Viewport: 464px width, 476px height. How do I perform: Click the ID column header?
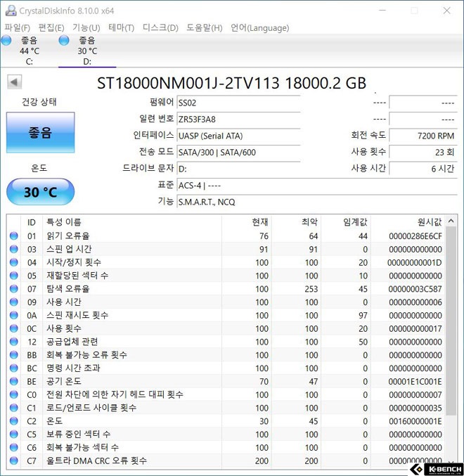32,222
